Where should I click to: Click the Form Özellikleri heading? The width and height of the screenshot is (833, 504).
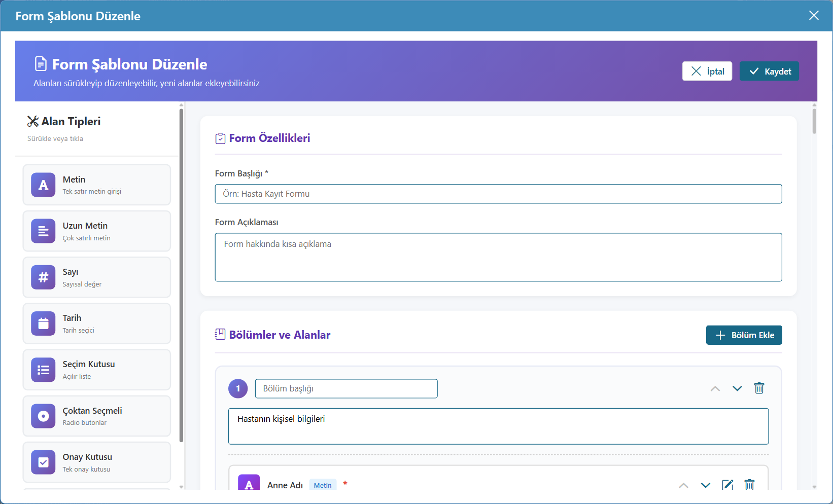[269, 138]
